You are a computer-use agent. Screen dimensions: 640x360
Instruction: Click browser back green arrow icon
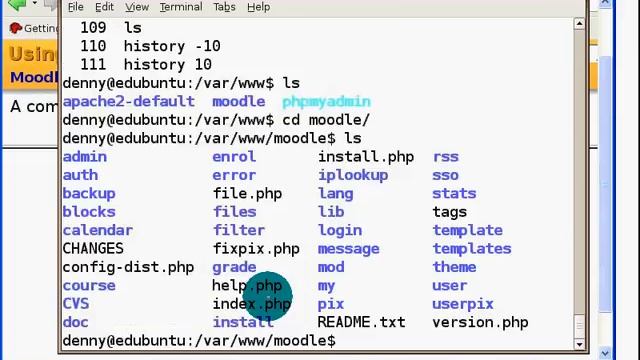pos(17,4)
